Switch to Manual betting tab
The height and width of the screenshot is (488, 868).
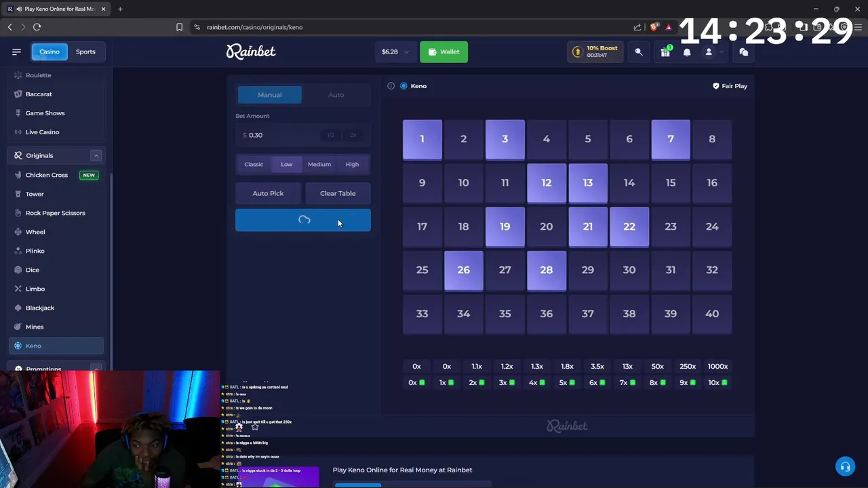pyautogui.click(x=269, y=95)
